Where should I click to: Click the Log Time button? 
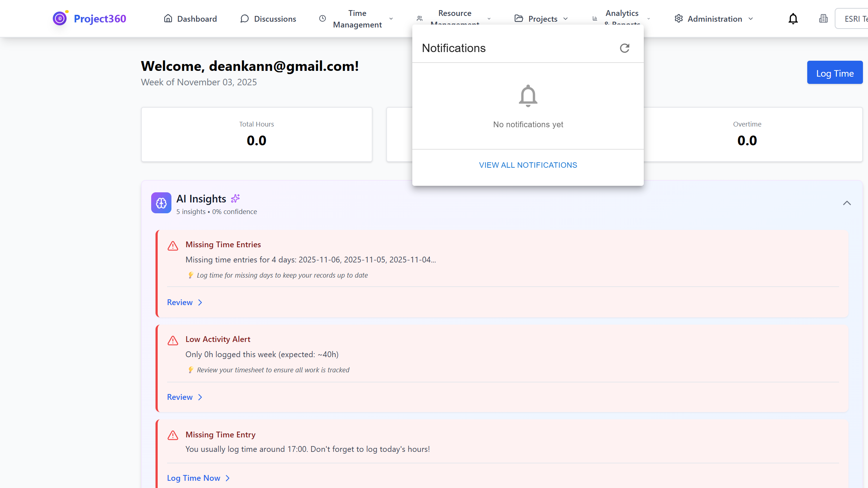(835, 73)
